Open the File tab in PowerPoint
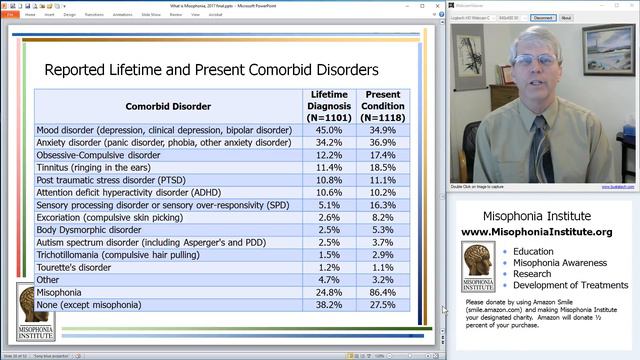This screenshot has width=640, height=360. click(10, 15)
